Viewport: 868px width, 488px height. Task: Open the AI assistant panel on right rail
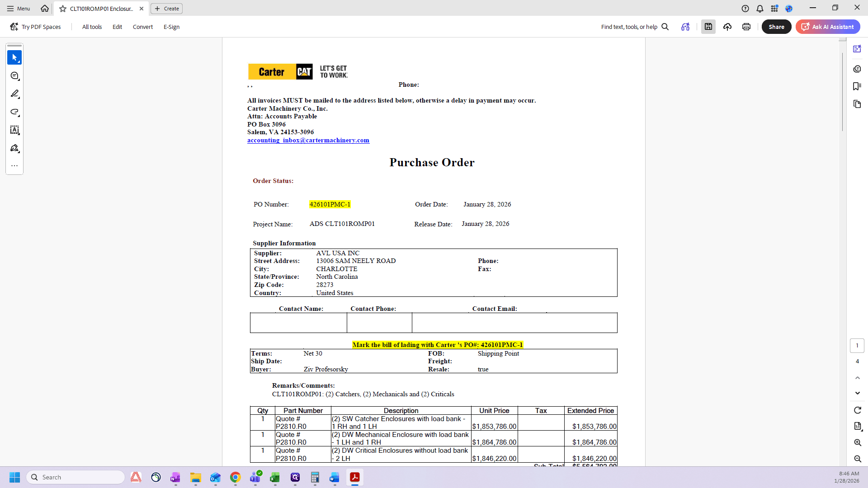857,49
